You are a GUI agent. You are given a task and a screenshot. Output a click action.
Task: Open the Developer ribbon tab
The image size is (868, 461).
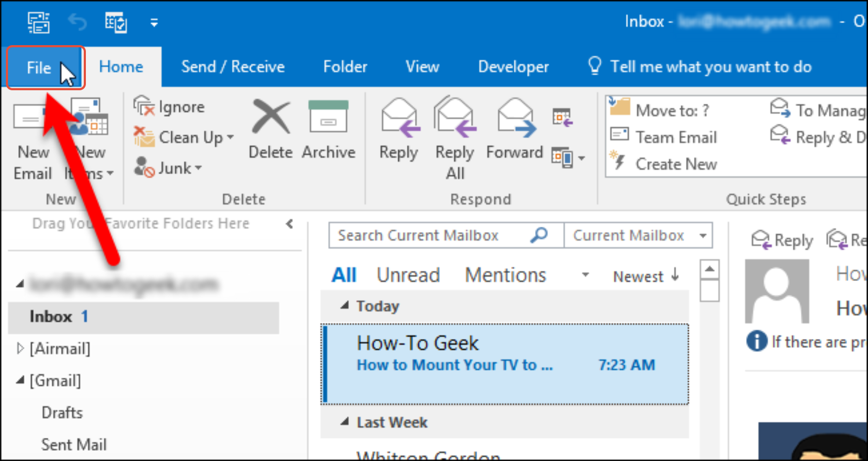pos(513,67)
